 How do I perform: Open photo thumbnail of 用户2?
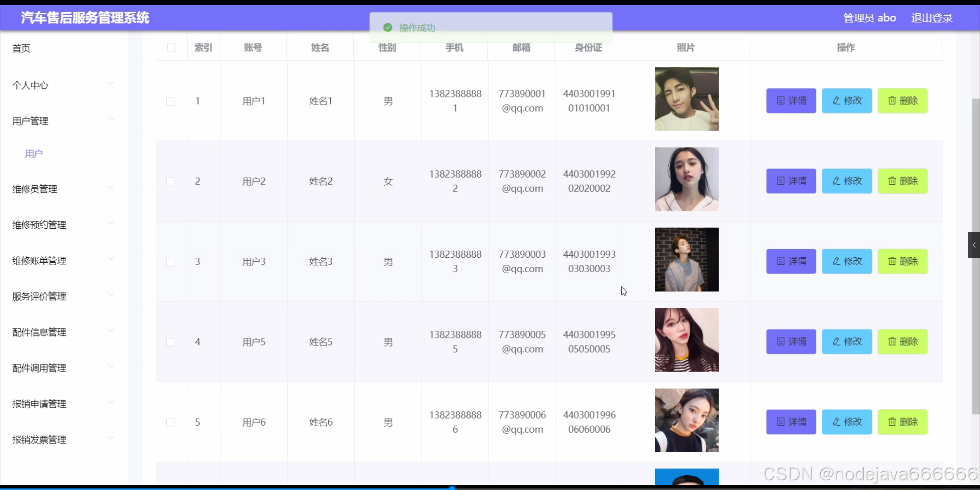click(687, 179)
